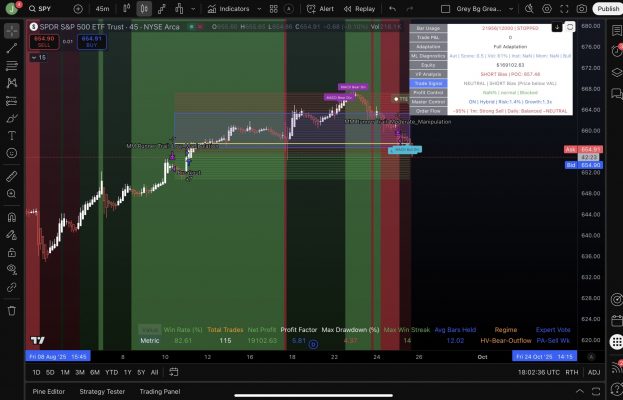623x400 pixels.
Task: Open the Pine Editor tab
Action: coord(48,391)
